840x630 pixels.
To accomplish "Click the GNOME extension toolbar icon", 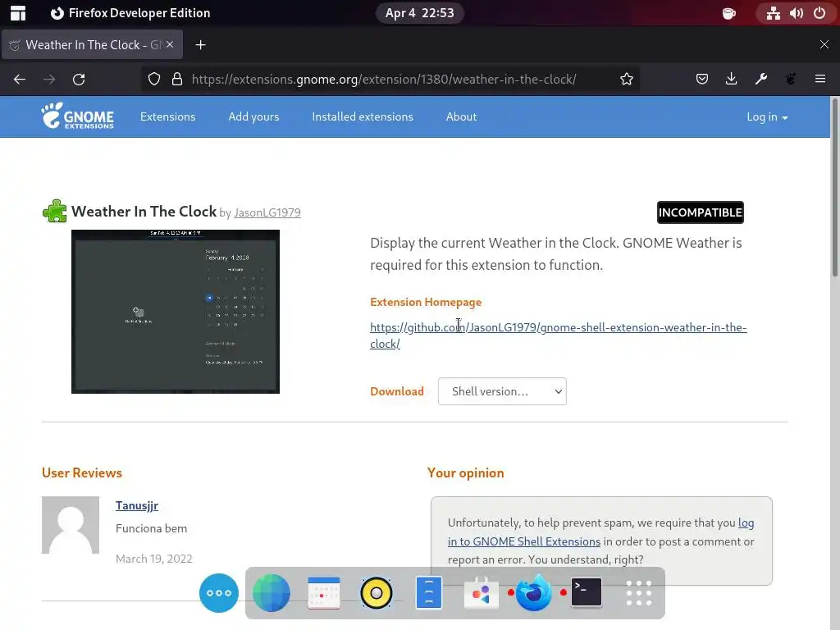I will pos(791,80).
